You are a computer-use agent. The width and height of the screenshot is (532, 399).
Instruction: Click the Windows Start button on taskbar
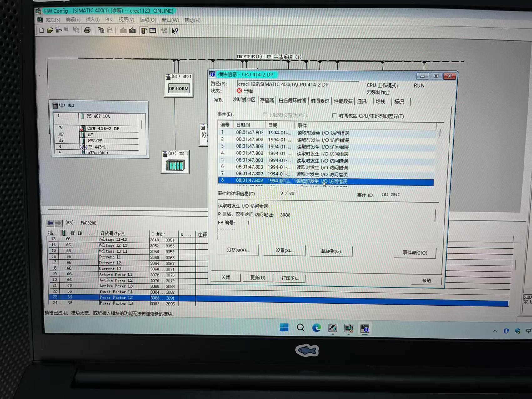[x=284, y=328]
